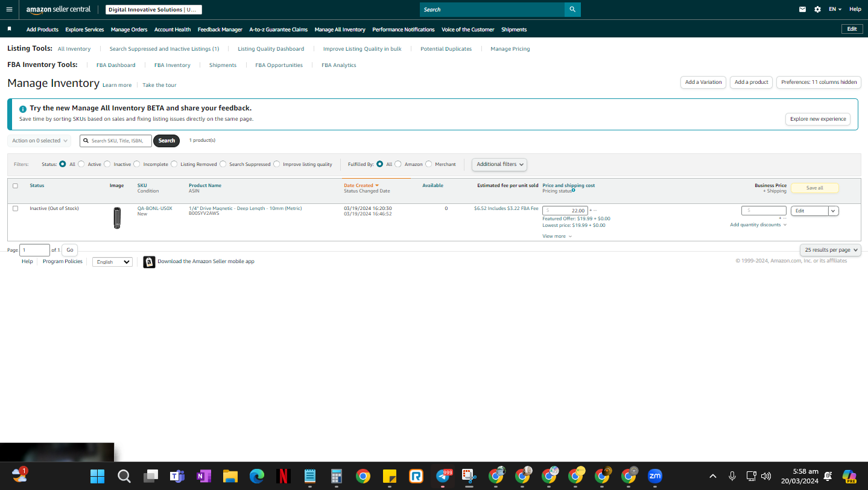Expand Add quantity discounts
868x490 pixels.
tap(758, 225)
